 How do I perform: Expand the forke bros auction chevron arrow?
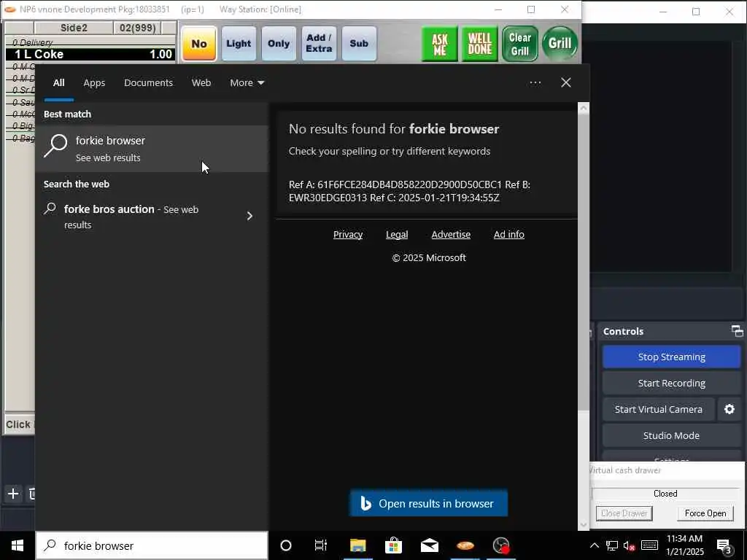[249, 216]
